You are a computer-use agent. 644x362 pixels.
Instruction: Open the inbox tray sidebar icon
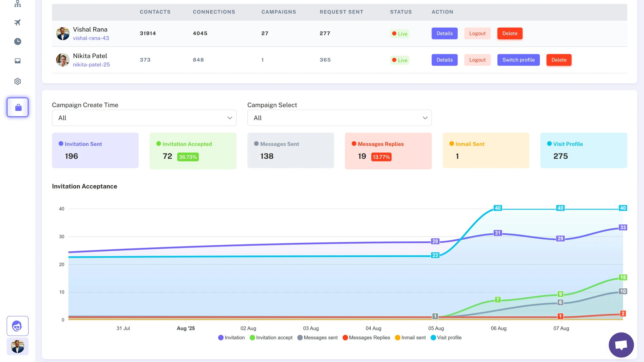17,61
